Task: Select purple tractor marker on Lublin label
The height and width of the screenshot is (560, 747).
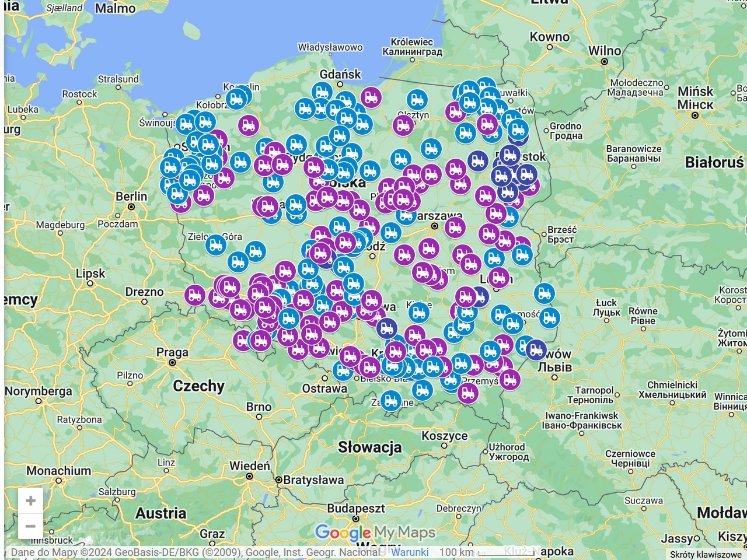Action: tap(498, 278)
